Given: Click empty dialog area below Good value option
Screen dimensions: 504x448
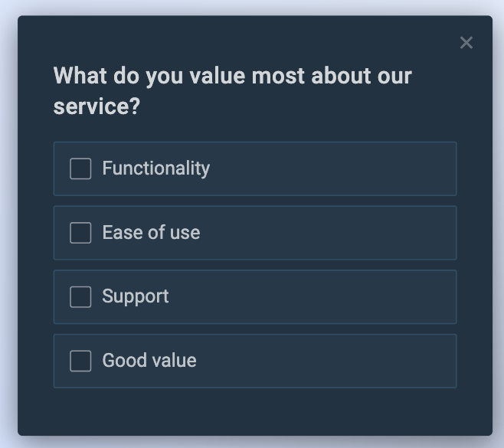Looking at the screenshot, I should coord(253,412).
